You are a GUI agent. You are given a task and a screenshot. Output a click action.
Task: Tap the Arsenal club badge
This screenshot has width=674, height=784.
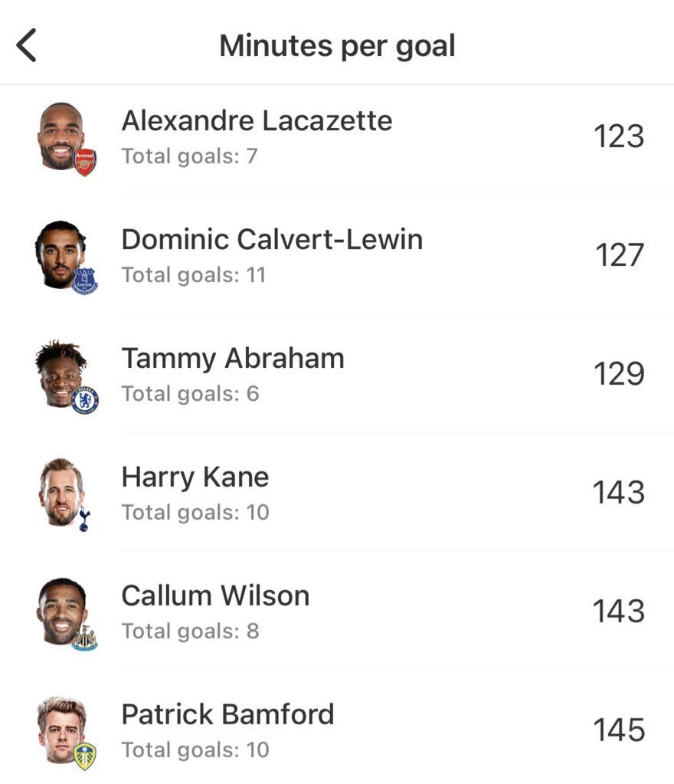tap(84, 161)
